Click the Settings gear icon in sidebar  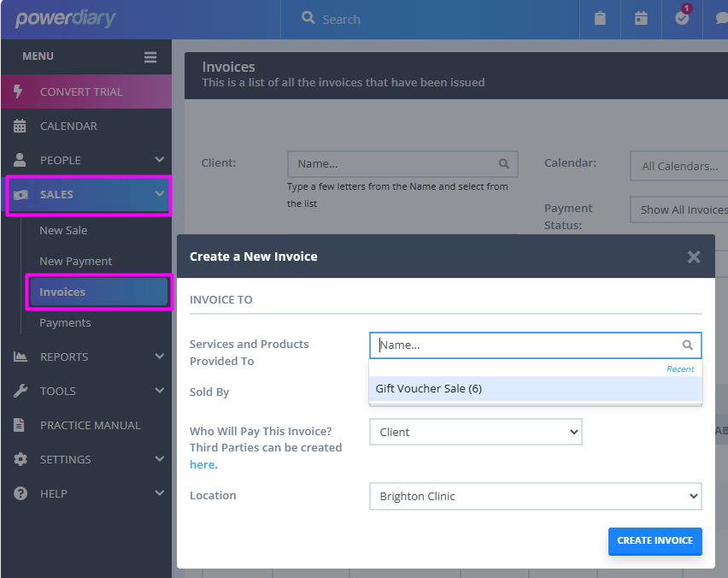(20, 459)
